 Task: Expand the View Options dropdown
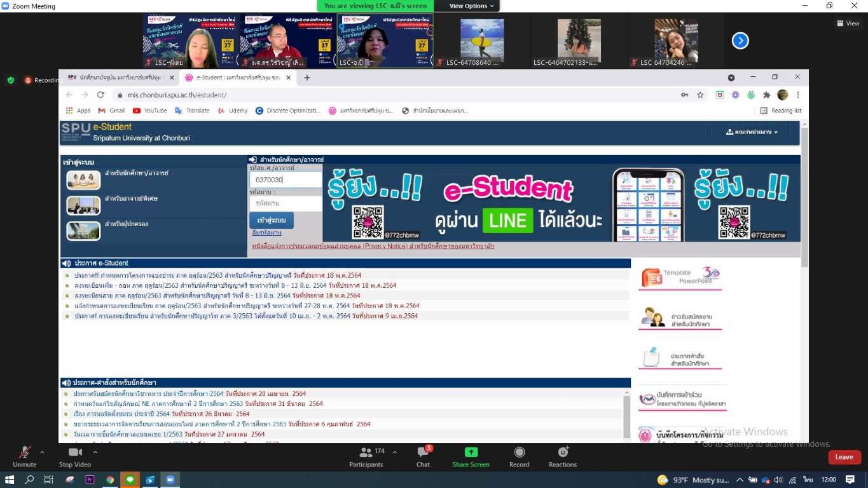pos(471,6)
